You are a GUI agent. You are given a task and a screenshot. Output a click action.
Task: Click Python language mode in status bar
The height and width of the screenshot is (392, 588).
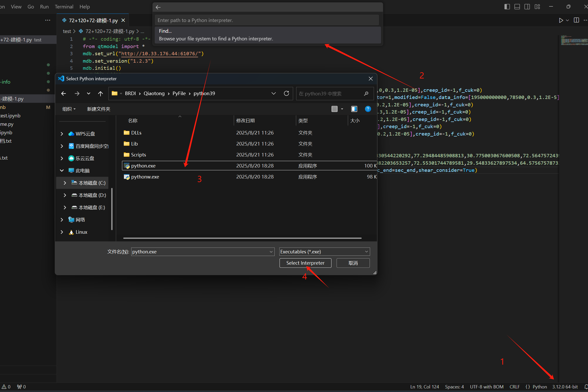(540, 387)
